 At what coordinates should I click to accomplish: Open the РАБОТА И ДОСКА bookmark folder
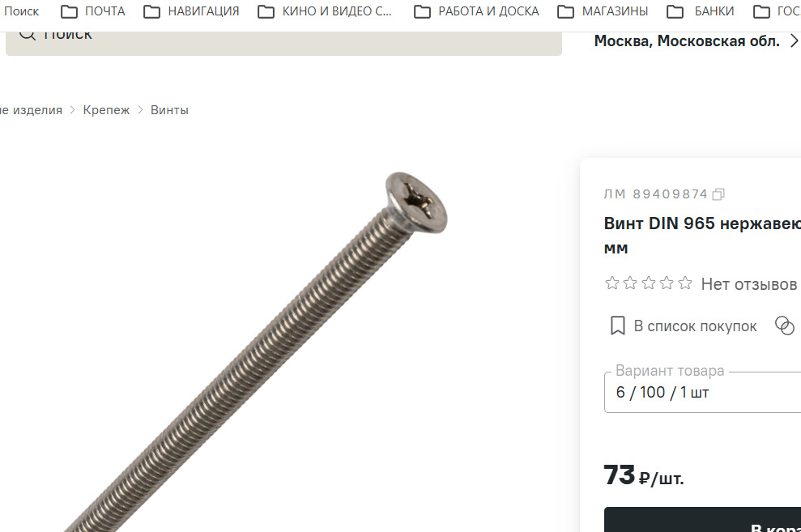click(x=476, y=11)
